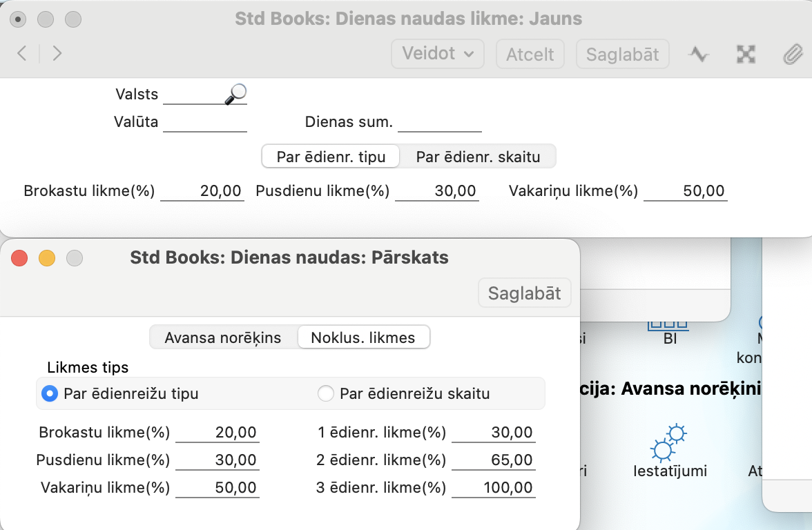The width and height of the screenshot is (812, 530).
Task: Select the Par ēdienreižu skaitu radio button
Action: (x=326, y=393)
